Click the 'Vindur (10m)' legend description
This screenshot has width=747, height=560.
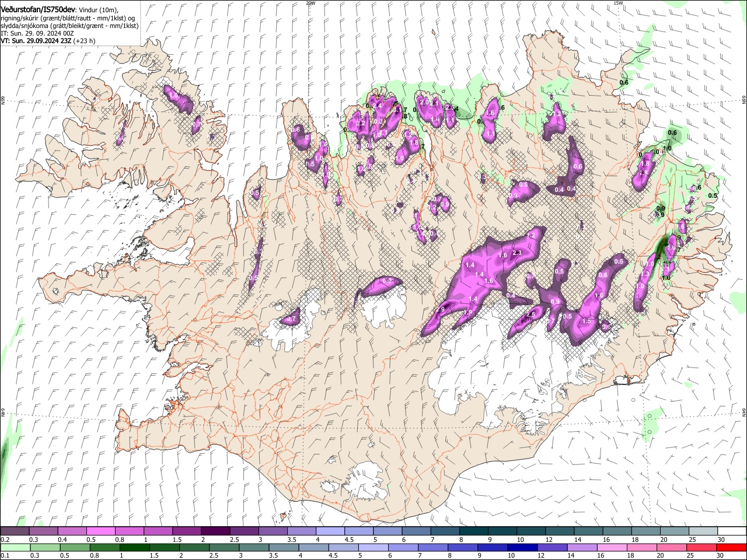point(97,10)
